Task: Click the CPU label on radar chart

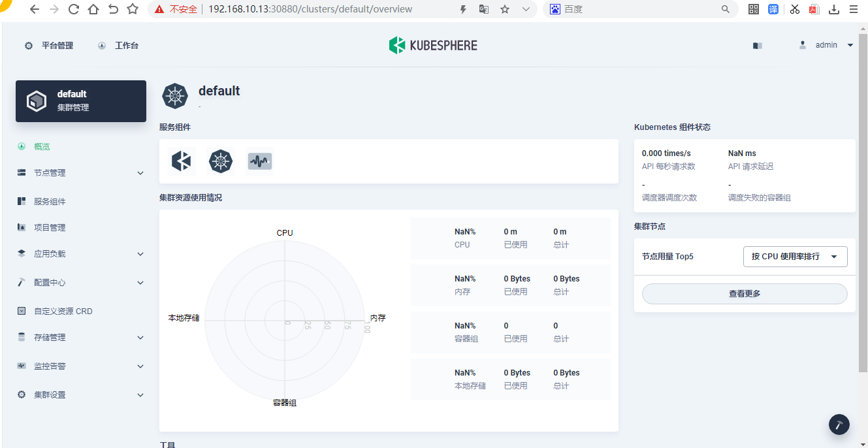Action: coord(285,233)
